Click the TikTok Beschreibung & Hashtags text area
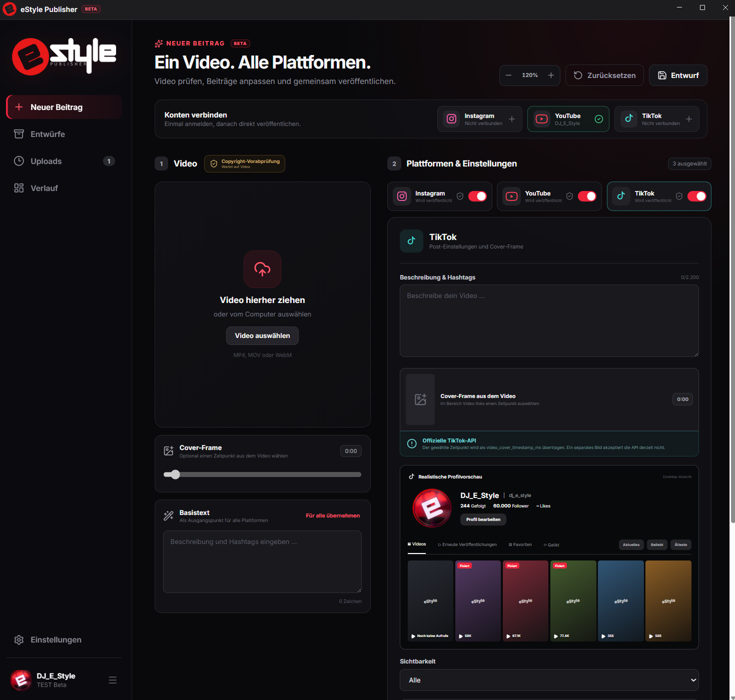 point(549,320)
